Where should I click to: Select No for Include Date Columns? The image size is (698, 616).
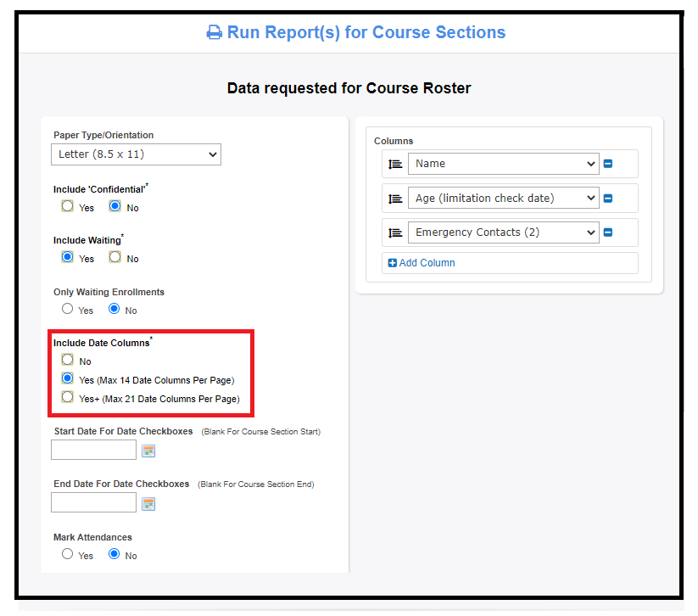(67, 360)
